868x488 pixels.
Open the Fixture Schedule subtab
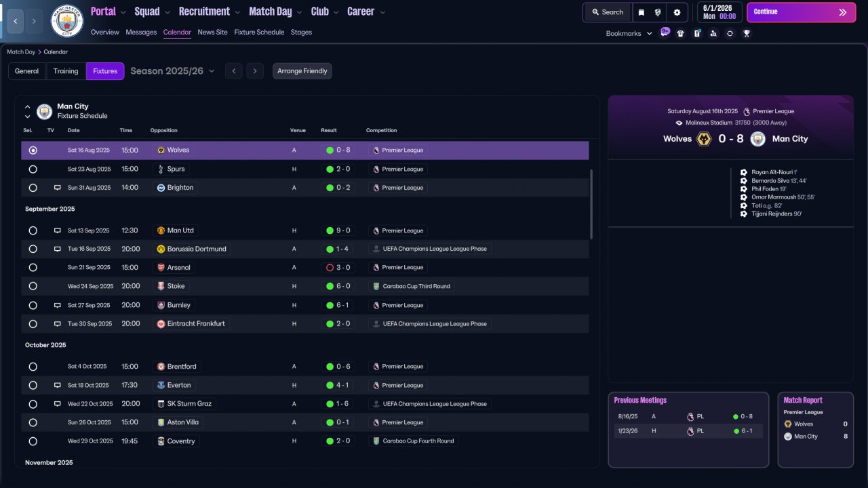click(259, 32)
